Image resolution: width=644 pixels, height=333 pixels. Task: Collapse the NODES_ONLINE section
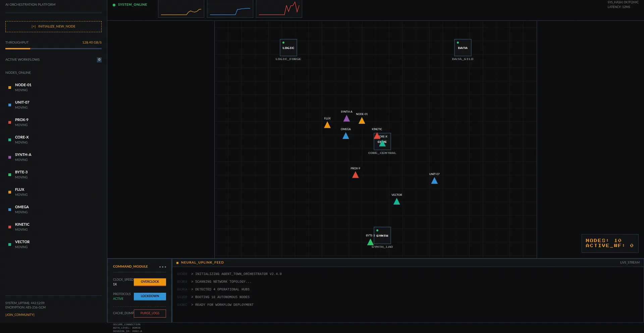point(18,72)
